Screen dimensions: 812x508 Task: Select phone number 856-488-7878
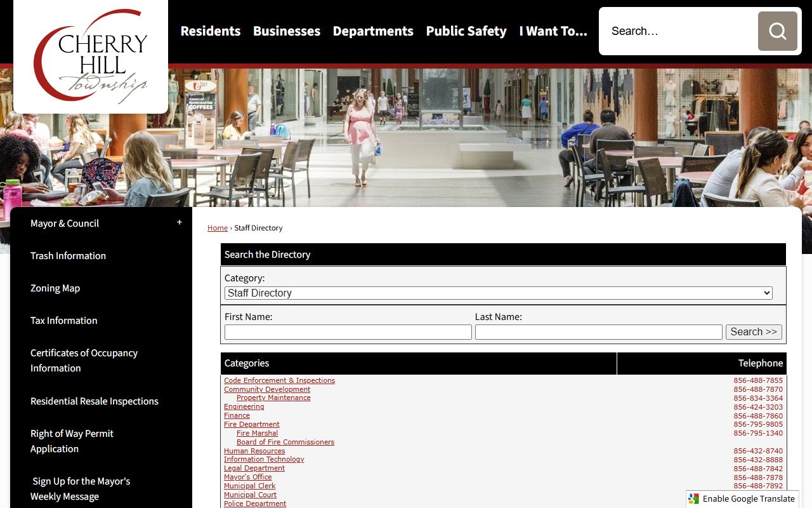pyautogui.click(x=758, y=478)
